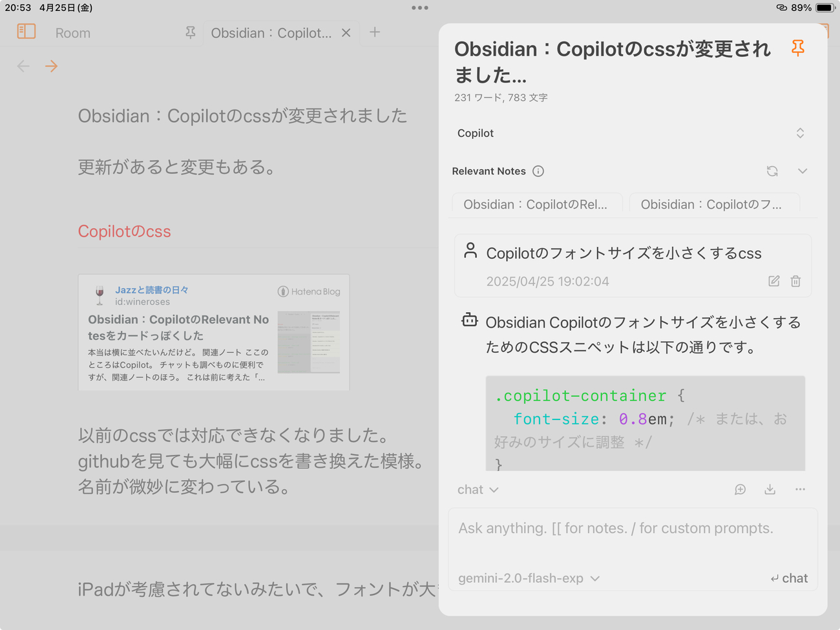Click pin icon beside Room tab
This screenshot has height=630, width=840.
190,32
